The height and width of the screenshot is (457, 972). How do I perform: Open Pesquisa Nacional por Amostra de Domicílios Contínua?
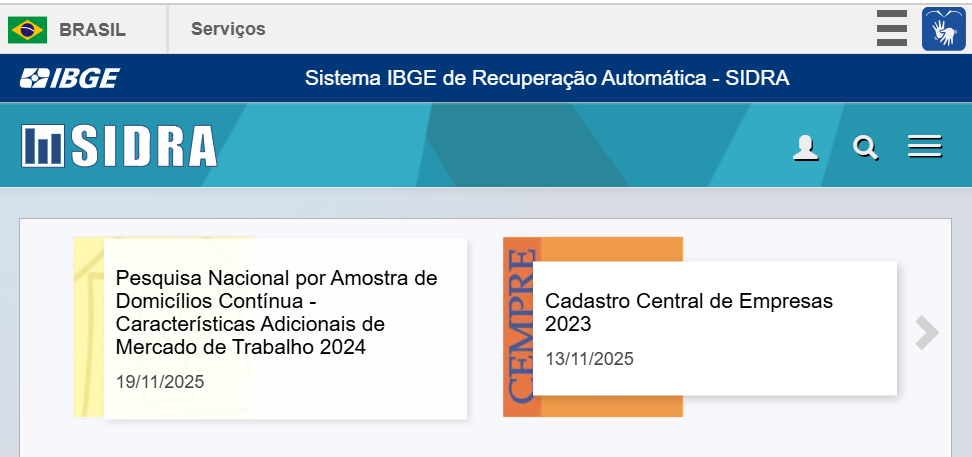(276, 312)
